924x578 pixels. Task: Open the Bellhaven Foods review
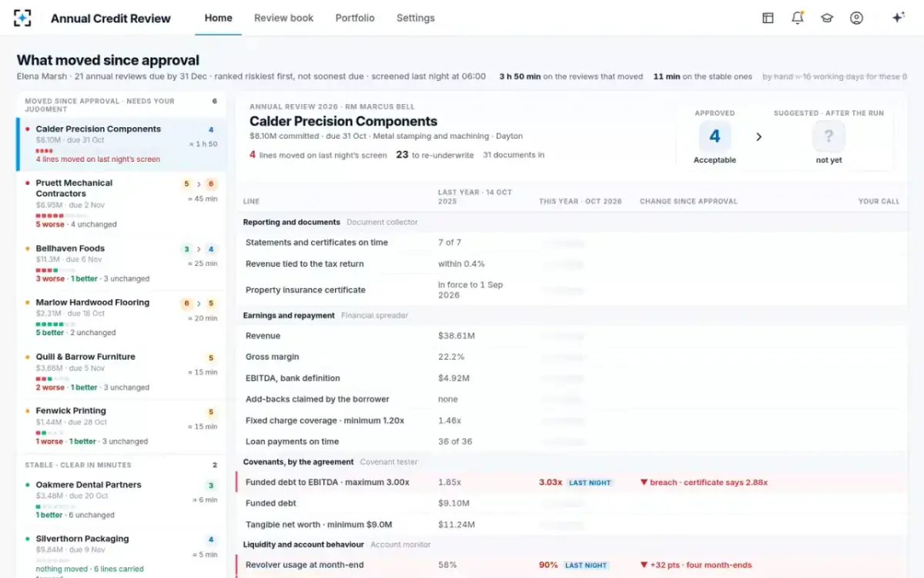pyautogui.click(x=121, y=264)
